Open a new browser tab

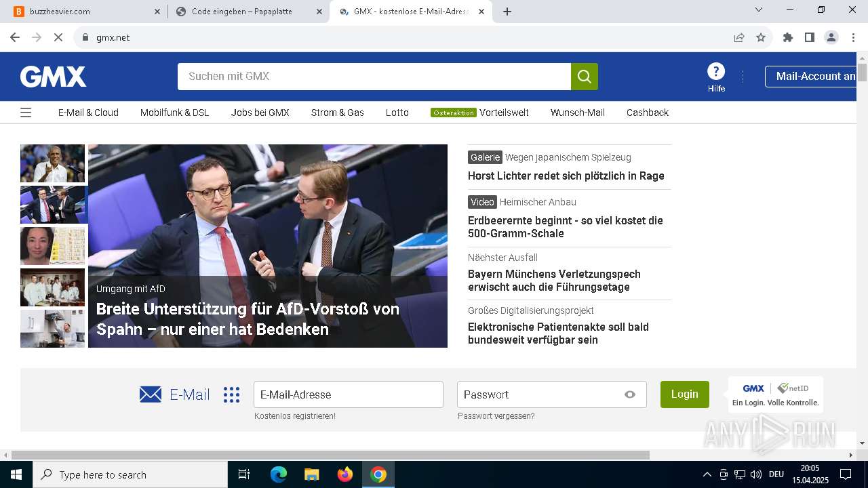pyautogui.click(x=507, y=12)
